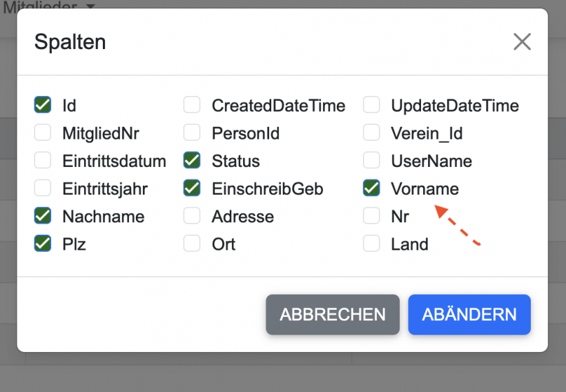Enable the Adresse column checkbox
566x392 pixels.
point(192,216)
